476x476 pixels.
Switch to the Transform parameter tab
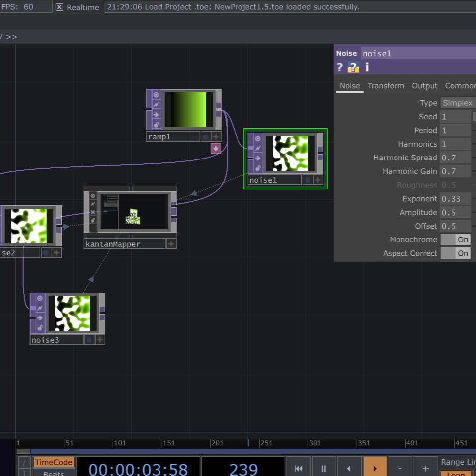(x=386, y=85)
